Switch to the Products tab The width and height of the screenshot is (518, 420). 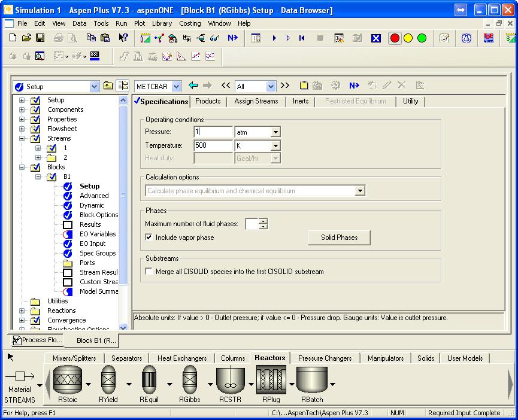coord(208,101)
